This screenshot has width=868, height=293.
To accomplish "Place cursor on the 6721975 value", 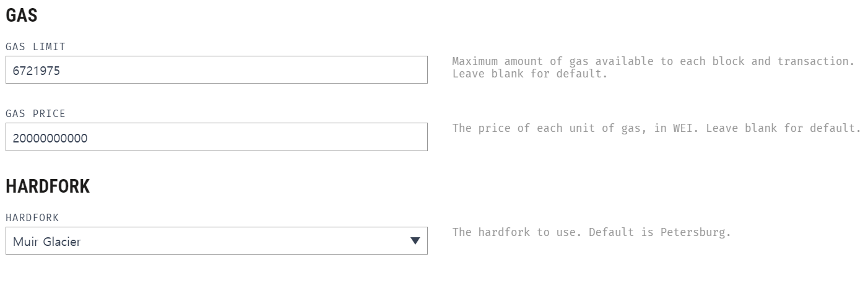I will tap(37, 71).
